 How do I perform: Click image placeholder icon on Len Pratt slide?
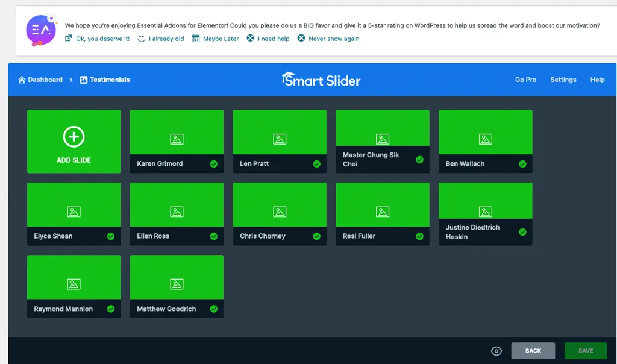pyautogui.click(x=280, y=139)
